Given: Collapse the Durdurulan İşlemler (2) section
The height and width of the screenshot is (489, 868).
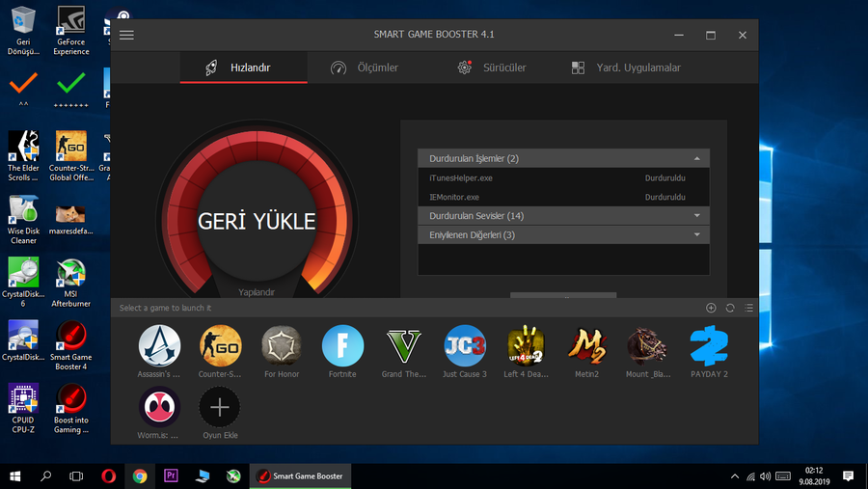Looking at the screenshot, I should (563, 158).
